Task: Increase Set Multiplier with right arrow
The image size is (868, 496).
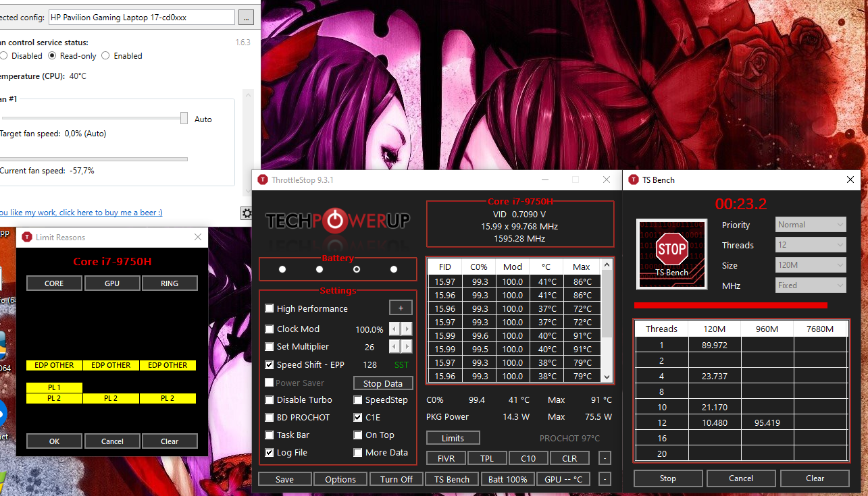Action: [x=406, y=347]
